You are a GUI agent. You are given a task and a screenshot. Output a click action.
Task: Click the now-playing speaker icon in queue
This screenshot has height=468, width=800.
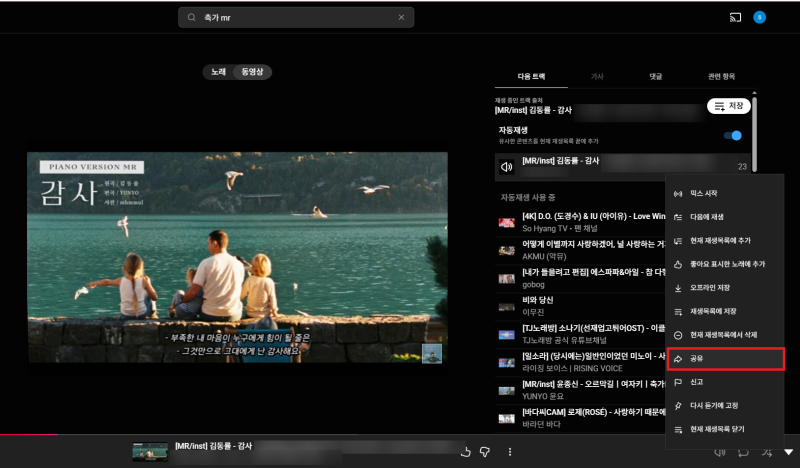[x=507, y=167]
